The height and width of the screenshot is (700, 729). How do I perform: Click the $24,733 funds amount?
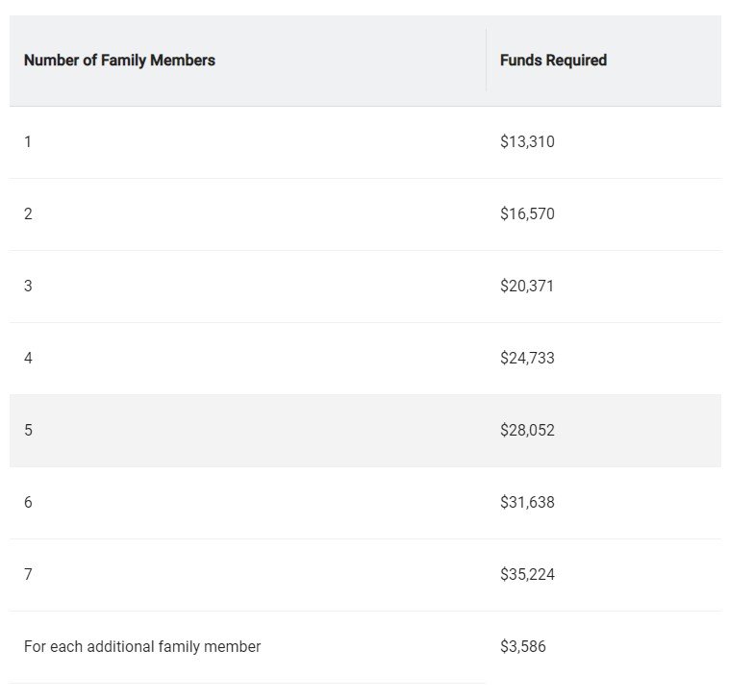click(527, 359)
